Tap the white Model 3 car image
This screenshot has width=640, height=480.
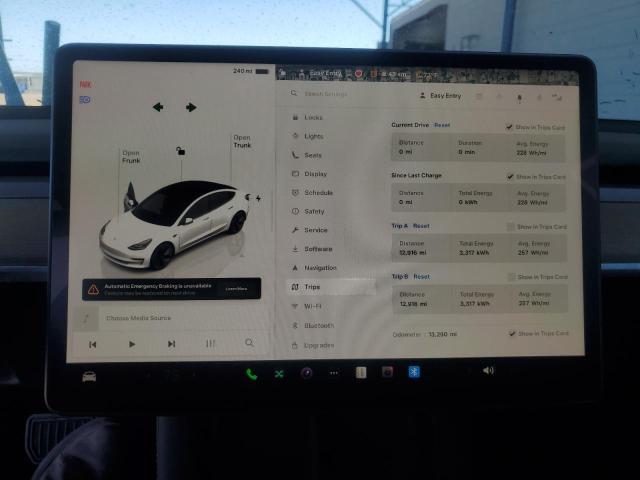174,224
